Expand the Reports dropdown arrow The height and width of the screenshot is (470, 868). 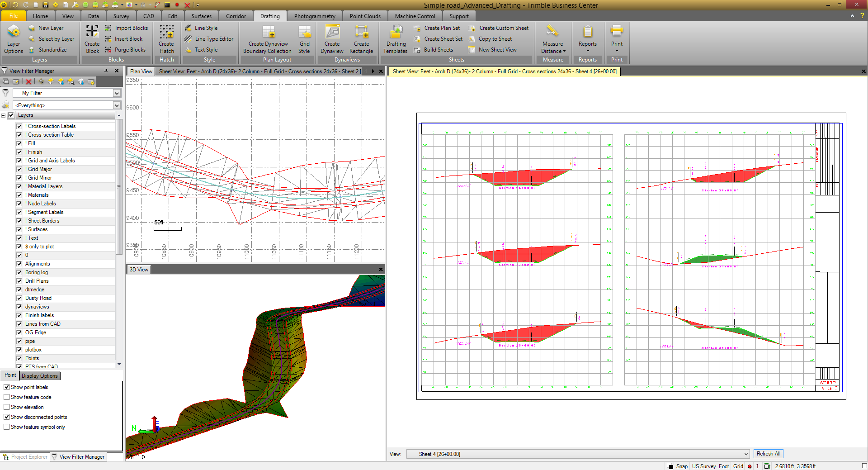click(x=588, y=51)
